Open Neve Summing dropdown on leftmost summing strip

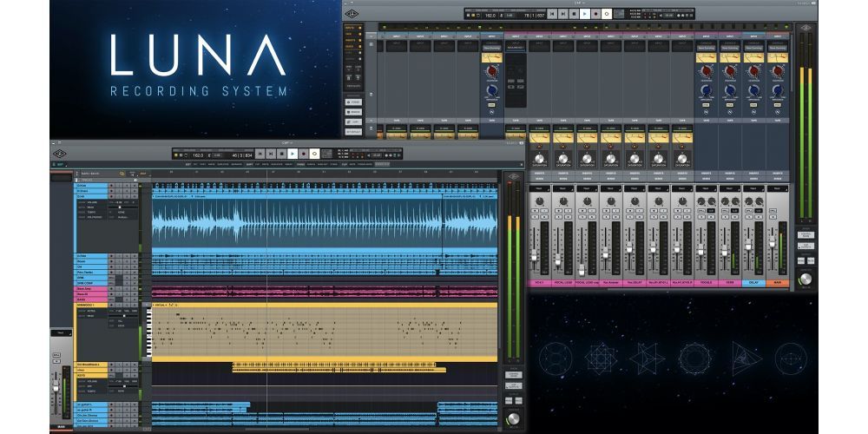click(491, 48)
